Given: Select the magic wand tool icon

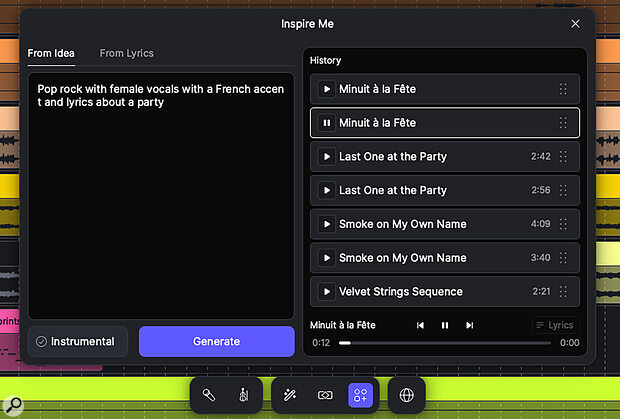Looking at the screenshot, I should [x=291, y=395].
